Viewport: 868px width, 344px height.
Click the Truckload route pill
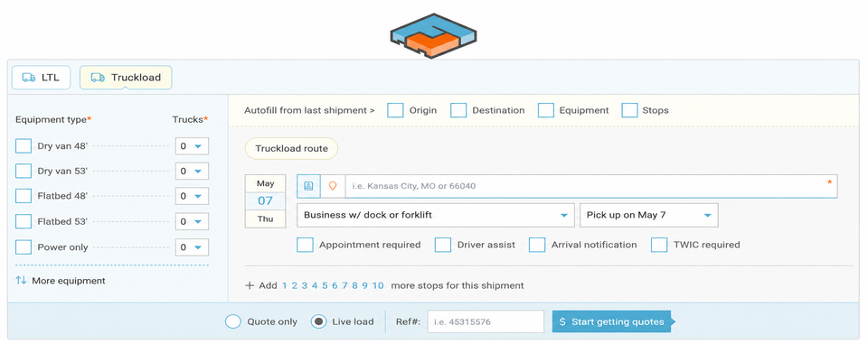[291, 148]
